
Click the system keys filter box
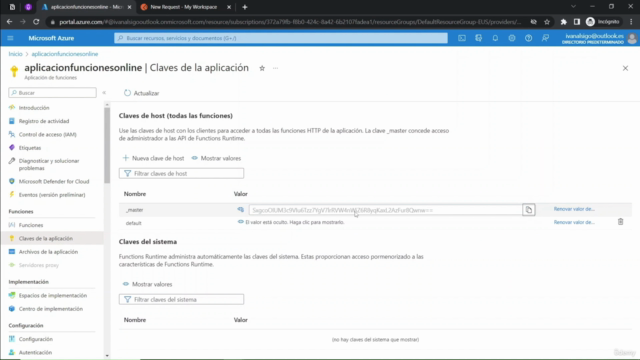click(x=182, y=300)
